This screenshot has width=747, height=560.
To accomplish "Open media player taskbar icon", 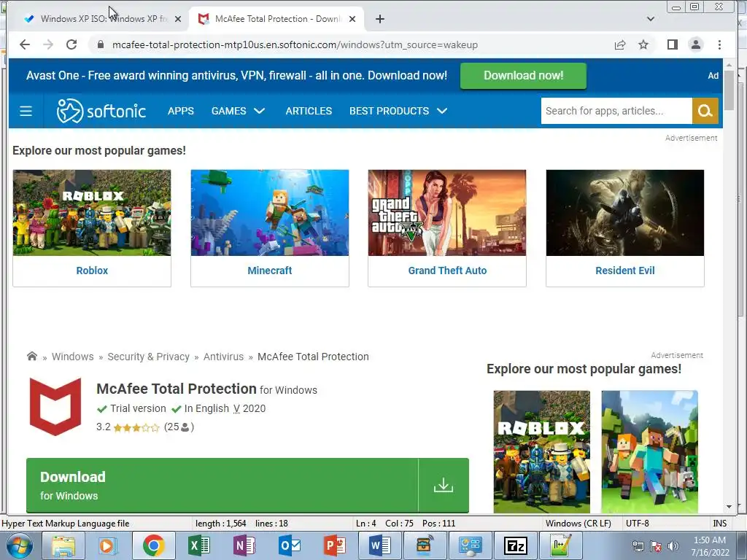I will point(108,546).
